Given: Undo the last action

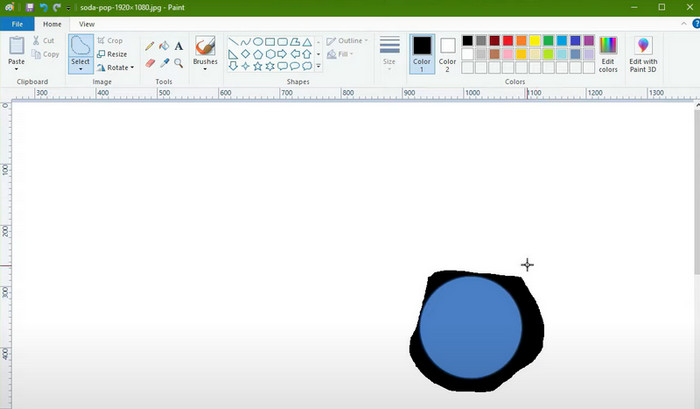Looking at the screenshot, I should 43,8.
